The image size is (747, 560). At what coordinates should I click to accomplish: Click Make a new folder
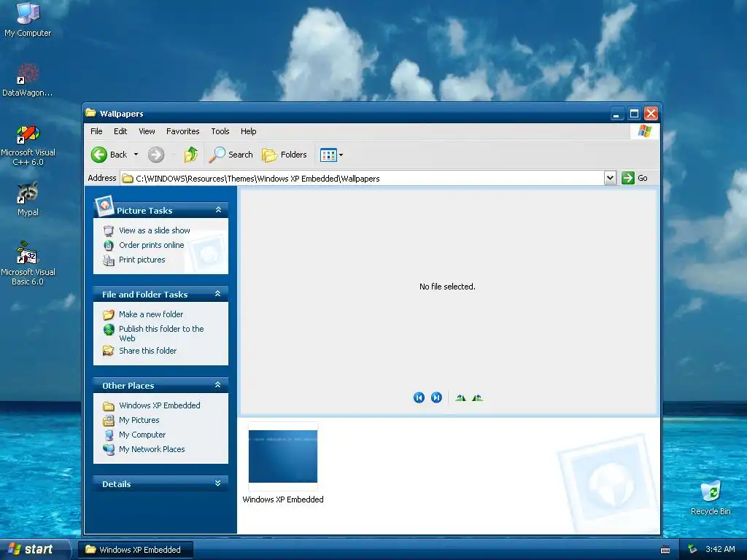coord(151,314)
